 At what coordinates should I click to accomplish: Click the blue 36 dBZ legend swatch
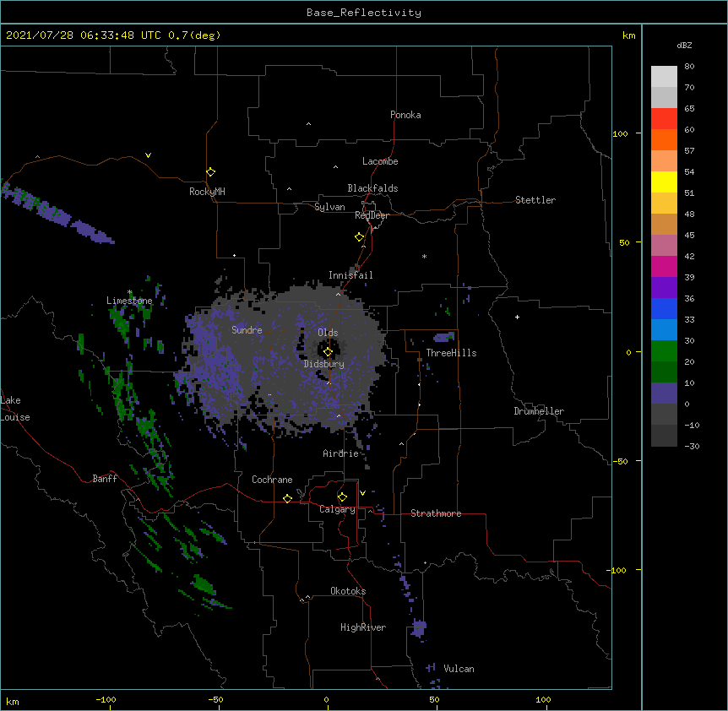coord(664,308)
